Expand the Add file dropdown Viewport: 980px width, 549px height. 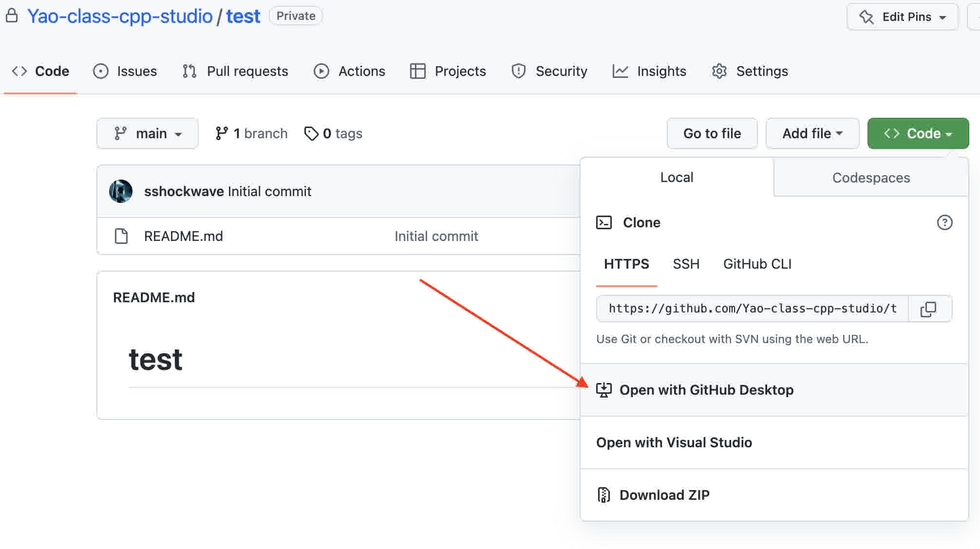tap(812, 133)
